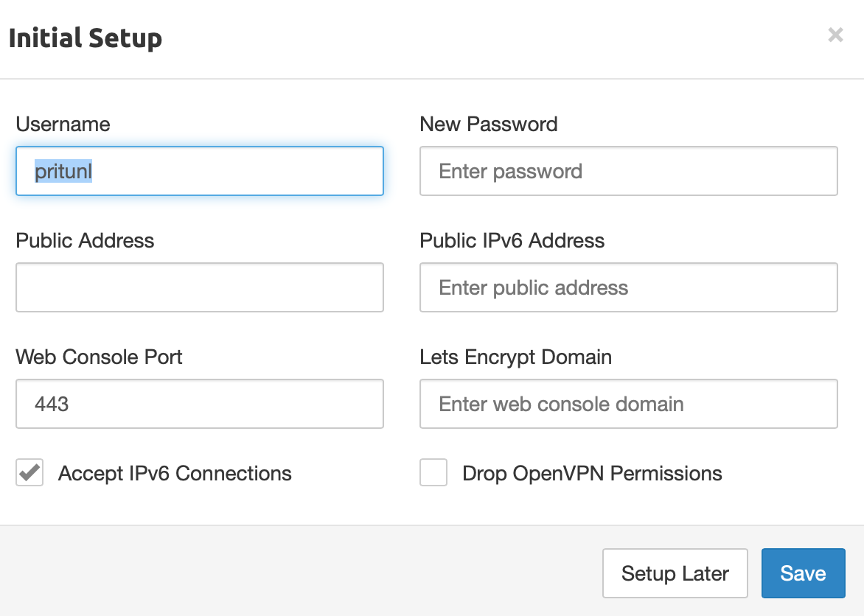The height and width of the screenshot is (616, 864).
Task: Click the Save button
Action: (x=803, y=573)
